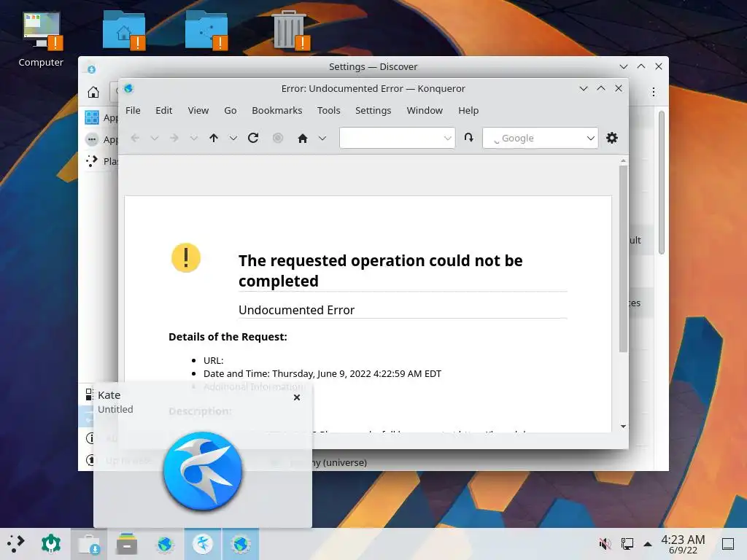
Task: Click the 'Details of the Request:' text
Action: click(228, 337)
